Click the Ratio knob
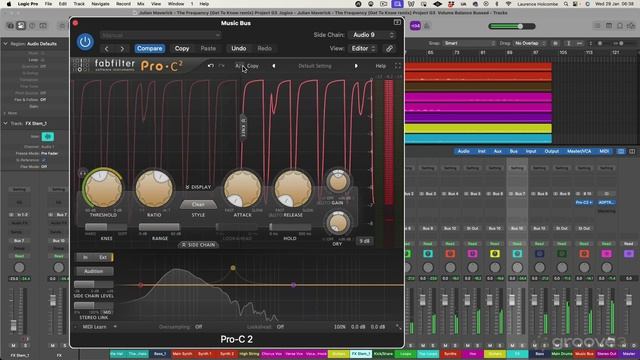The height and width of the screenshot is (360, 640). pos(154,189)
